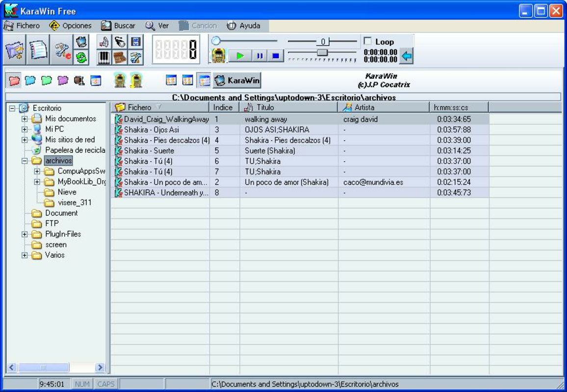
Task: Open the Ver menu
Action: (157, 25)
